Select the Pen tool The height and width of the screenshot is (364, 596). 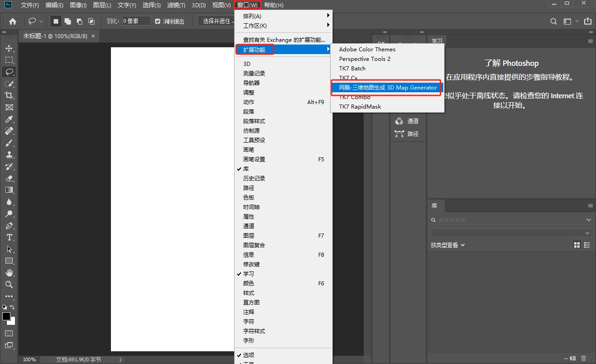point(9,225)
